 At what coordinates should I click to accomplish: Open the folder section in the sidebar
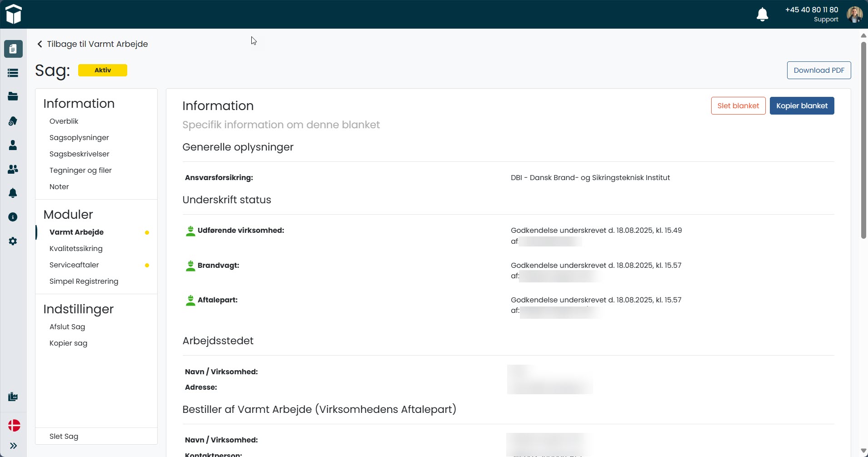[13, 96]
